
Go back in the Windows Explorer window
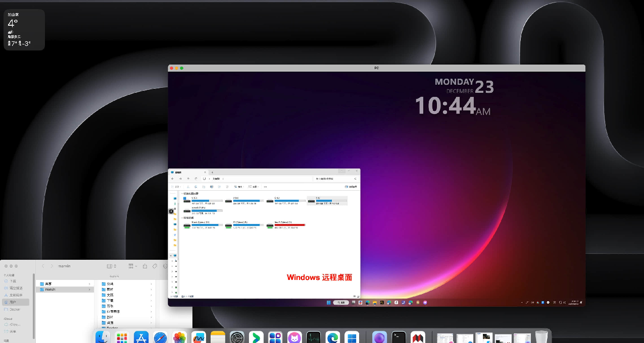173,179
